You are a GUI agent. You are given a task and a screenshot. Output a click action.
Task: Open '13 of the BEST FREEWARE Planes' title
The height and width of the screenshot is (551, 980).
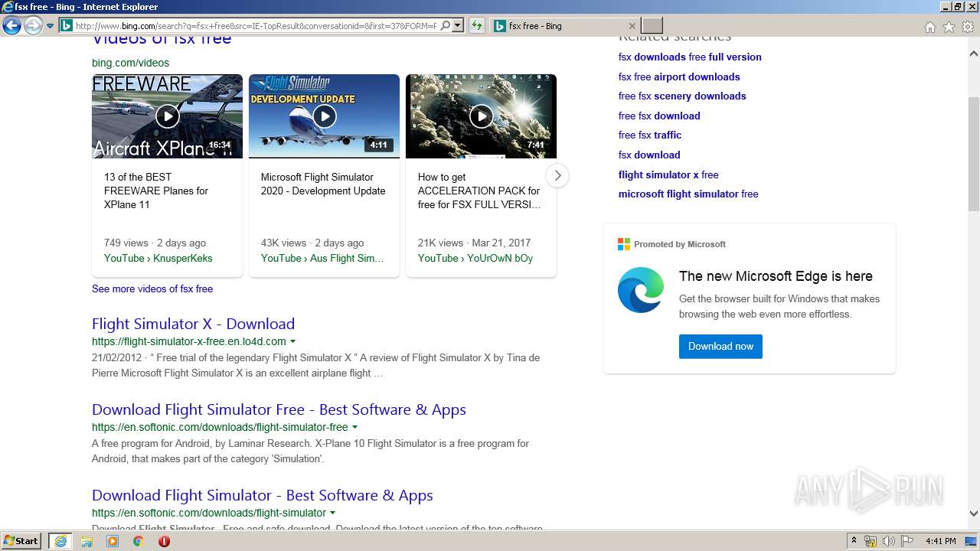[156, 191]
